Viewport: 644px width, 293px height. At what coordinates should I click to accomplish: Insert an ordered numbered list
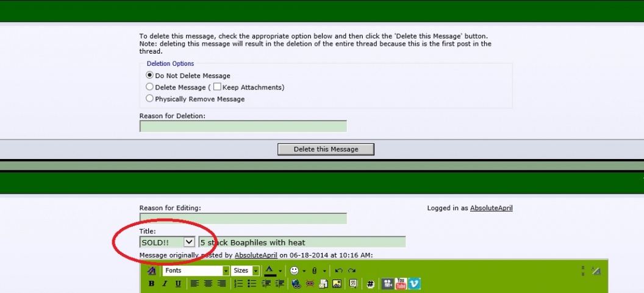pyautogui.click(x=238, y=284)
